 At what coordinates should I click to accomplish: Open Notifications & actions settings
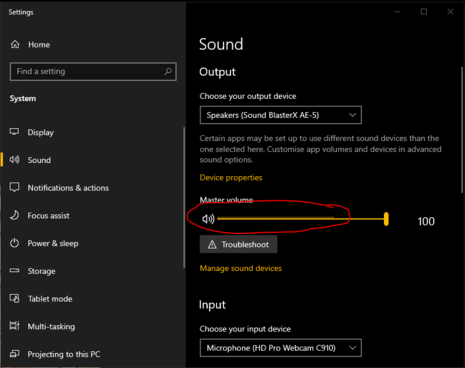coord(68,188)
